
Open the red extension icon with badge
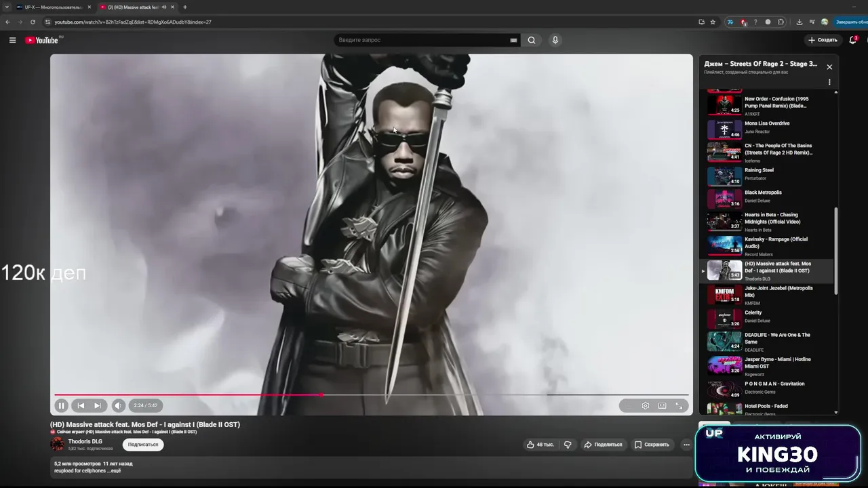(743, 22)
